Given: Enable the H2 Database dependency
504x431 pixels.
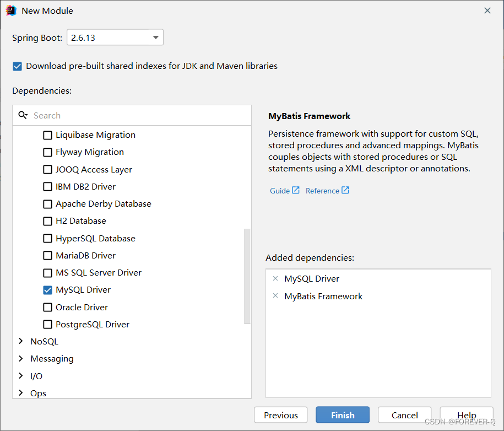Looking at the screenshot, I should [x=47, y=222].
